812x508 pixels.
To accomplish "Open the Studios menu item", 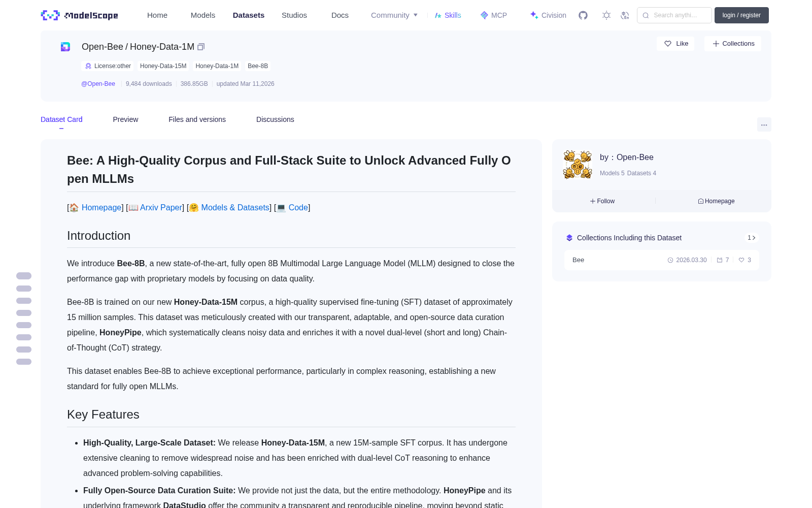I will [x=294, y=15].
